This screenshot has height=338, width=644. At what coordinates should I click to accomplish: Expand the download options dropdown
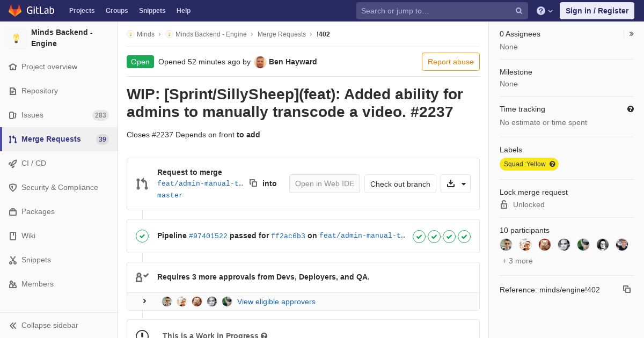tap(456, 184)
